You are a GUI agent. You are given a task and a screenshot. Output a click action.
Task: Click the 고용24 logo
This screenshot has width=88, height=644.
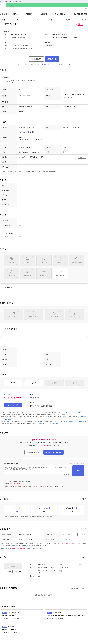click(3, 14)
